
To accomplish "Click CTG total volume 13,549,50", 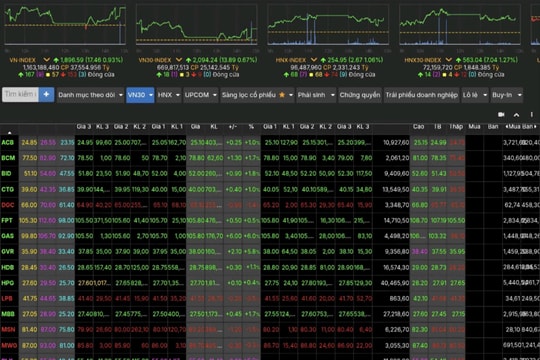I will (x=396, y=189).
